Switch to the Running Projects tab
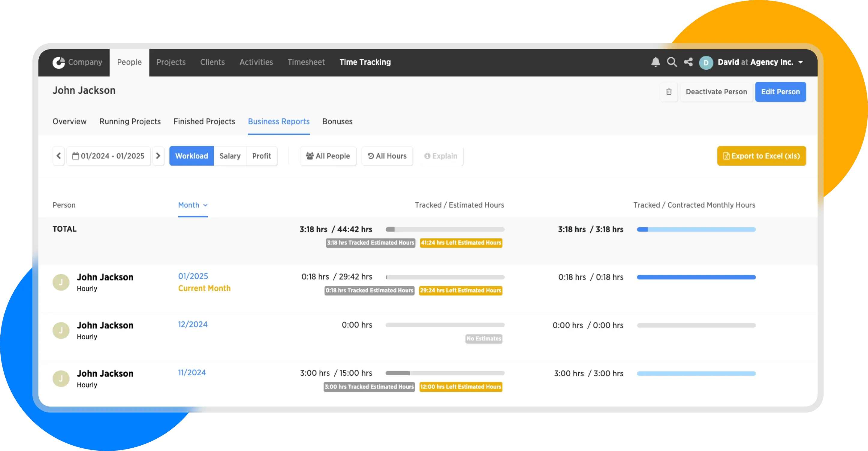This screenshot has height=451, width=868. pos(130,121)
